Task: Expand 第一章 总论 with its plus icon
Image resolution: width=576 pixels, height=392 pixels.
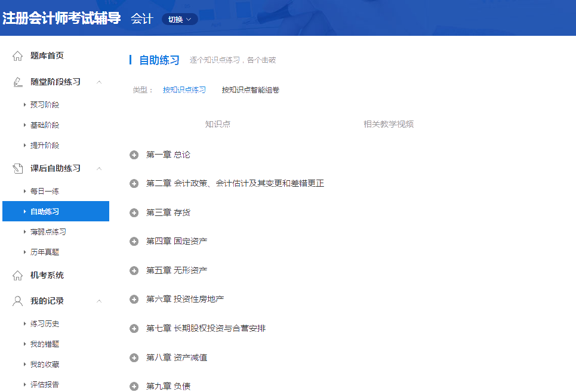Action: tap(134, 154)
